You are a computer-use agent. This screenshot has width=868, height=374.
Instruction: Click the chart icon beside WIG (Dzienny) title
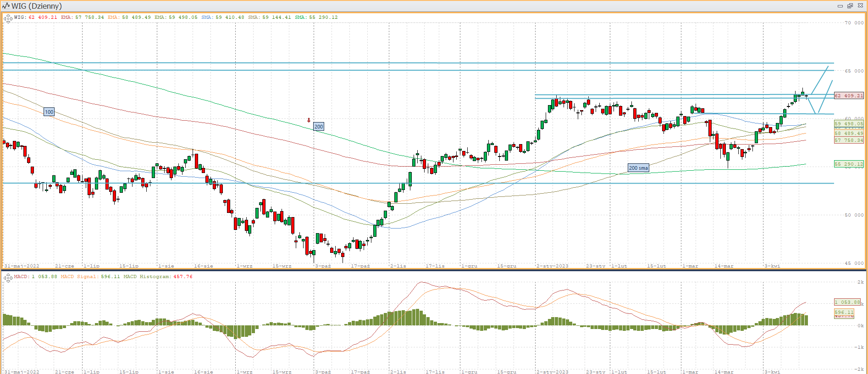(x=6, y=6)
